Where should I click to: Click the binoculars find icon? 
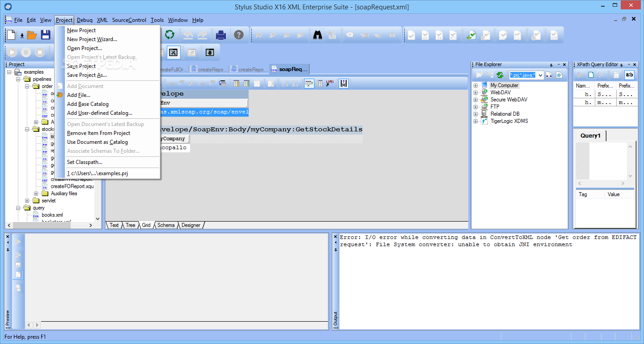[x=318, y=35]
